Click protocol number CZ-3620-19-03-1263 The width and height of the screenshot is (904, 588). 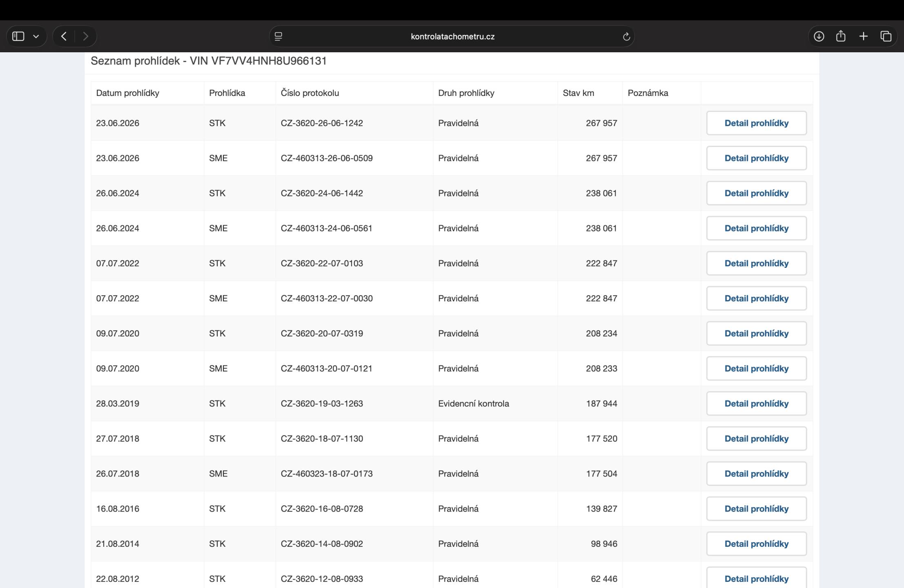coord(322,403)
